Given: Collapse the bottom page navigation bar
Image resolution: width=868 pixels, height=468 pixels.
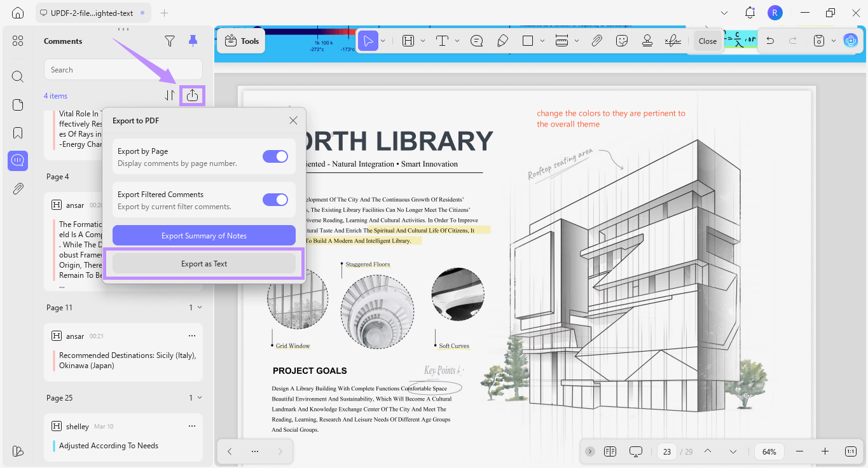Looking at the screenshot, I should [590, 451].
